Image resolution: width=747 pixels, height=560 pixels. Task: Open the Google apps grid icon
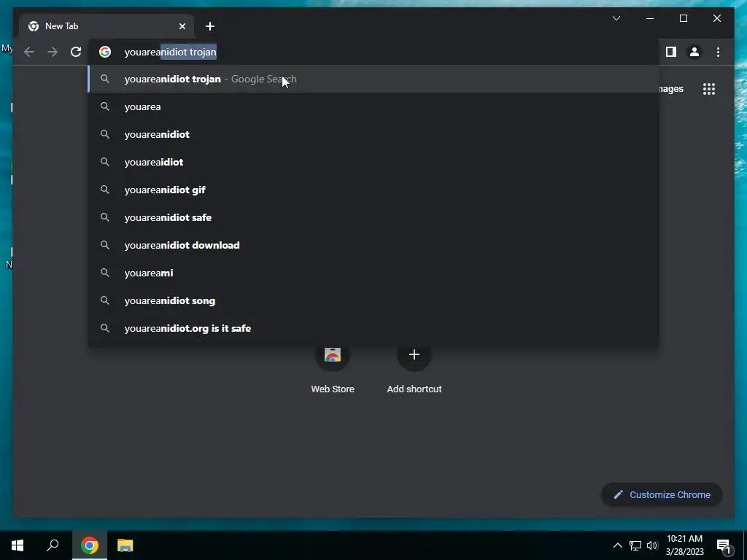tap(709, 89)
